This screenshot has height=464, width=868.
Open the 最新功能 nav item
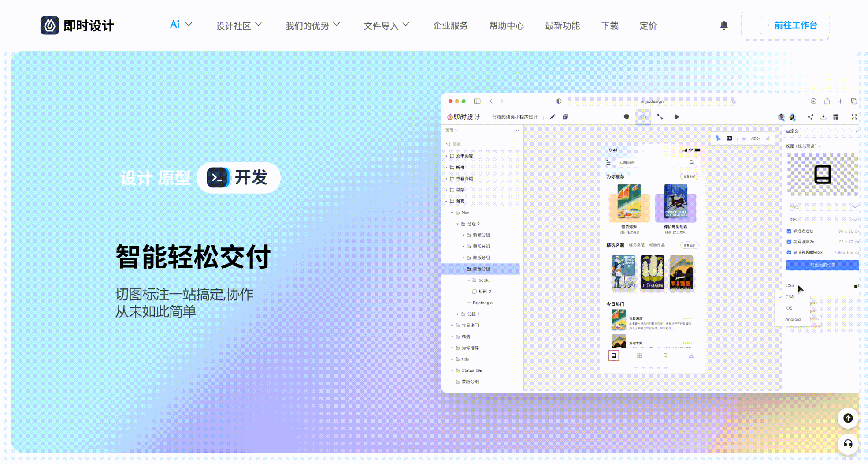pos(562,26)
